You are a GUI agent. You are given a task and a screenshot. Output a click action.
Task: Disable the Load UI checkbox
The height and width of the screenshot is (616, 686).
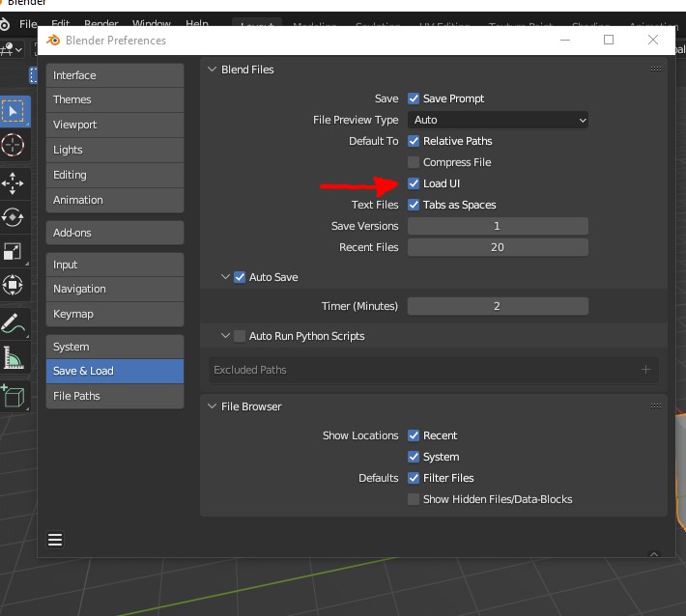(414, 183)
